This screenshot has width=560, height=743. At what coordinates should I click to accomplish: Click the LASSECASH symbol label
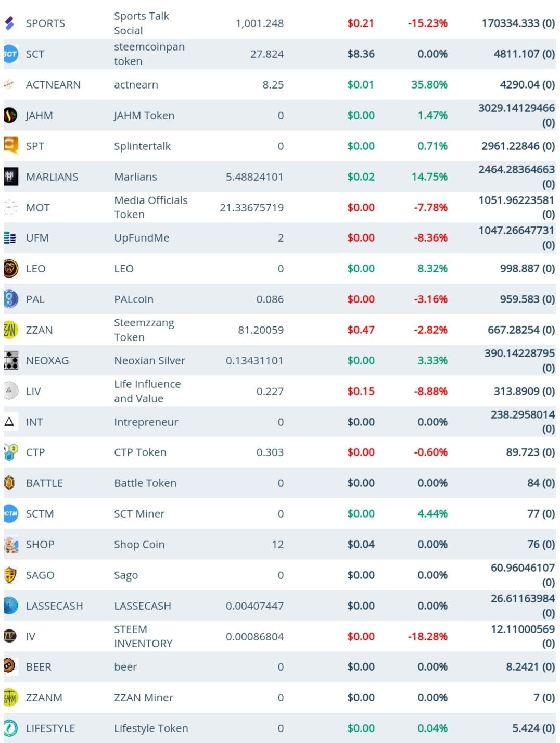tap(54, 606)
